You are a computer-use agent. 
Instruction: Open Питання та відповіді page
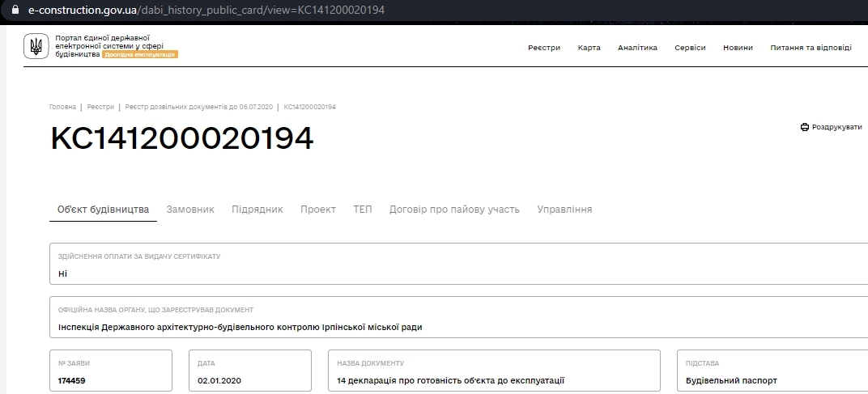pyautogui.click(x=811, y=48)
